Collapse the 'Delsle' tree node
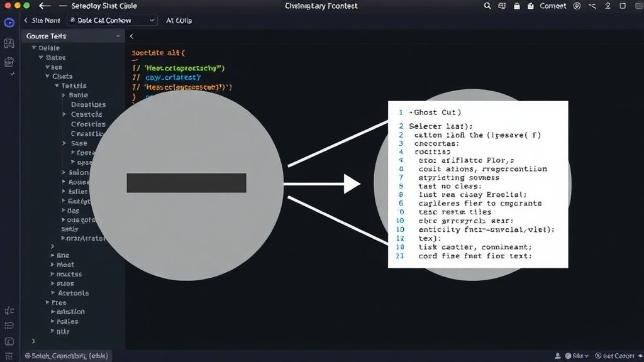 (x=34, y=48)
